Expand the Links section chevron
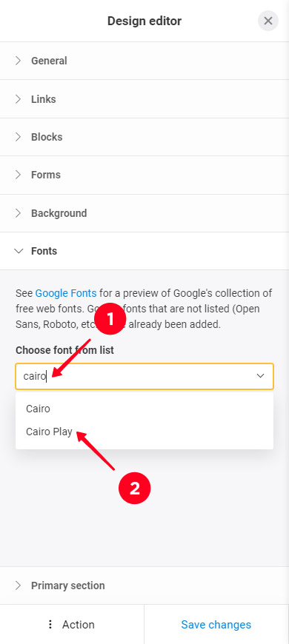 tap(18, 99)
